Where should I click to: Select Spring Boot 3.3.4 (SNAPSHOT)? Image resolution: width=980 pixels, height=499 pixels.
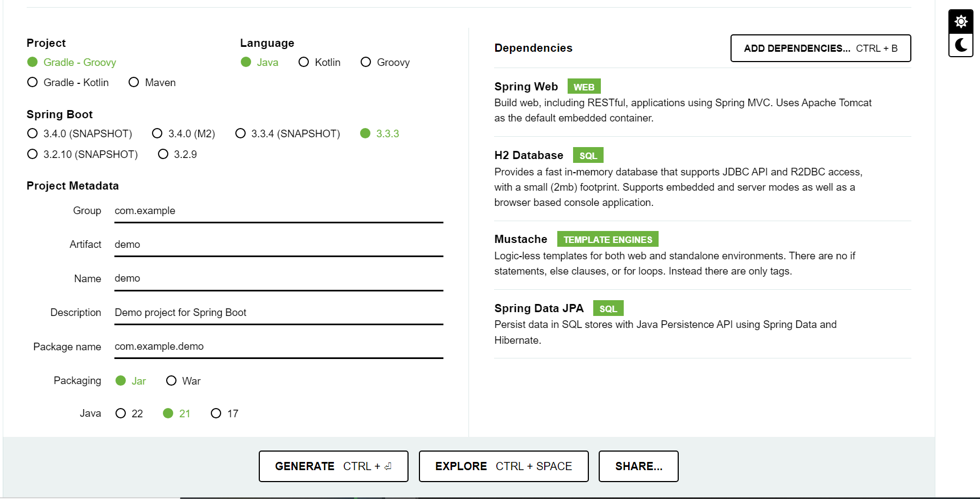[288, 133]
